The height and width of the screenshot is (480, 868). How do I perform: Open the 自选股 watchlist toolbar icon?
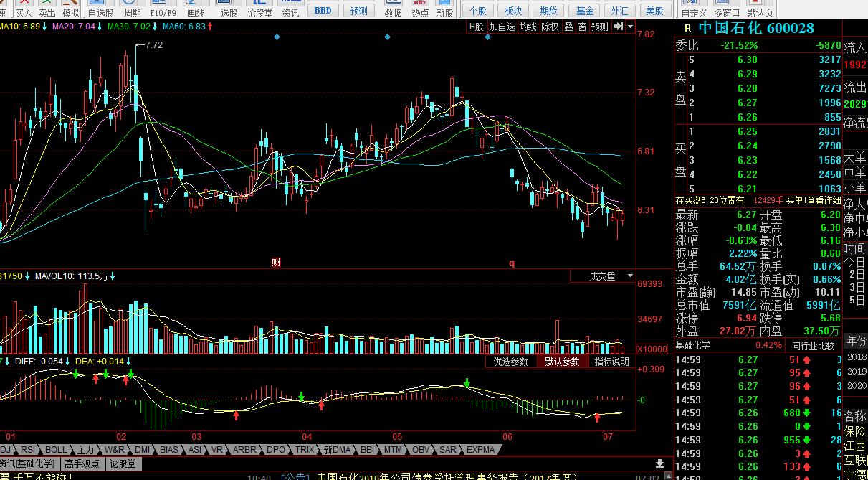coord(100,9)
